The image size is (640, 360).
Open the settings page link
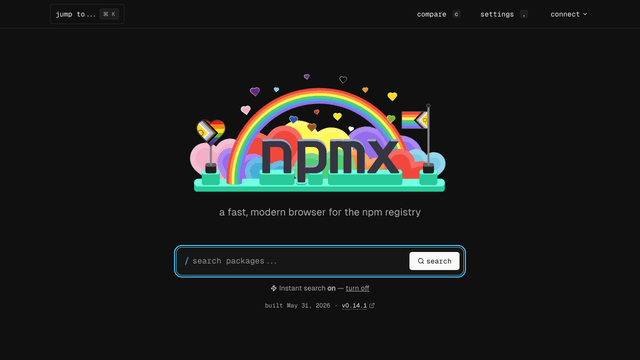[504, 14]
